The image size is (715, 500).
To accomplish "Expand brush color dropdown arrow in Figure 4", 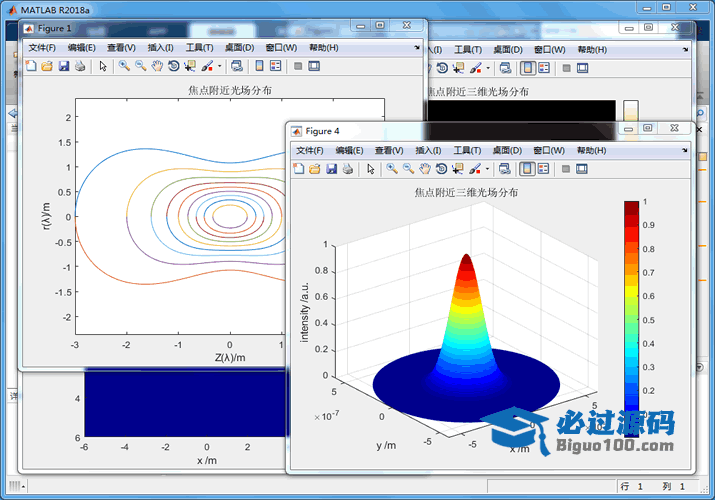I will pyautogui.click(x=487, y=170).
